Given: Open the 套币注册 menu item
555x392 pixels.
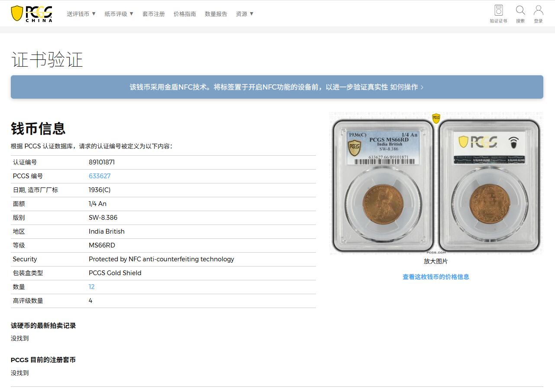Looking at the screenshot, I should 154,14.
